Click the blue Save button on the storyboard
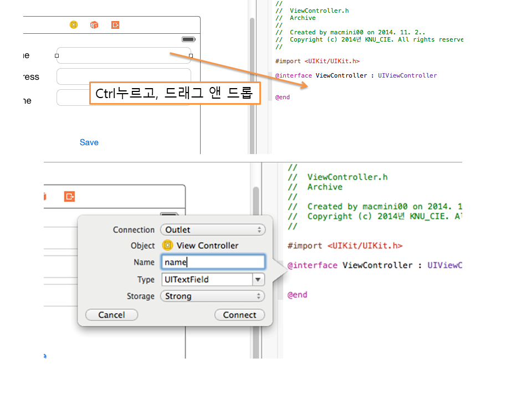This screenshot has width=532, height=399. click(89, 142)
